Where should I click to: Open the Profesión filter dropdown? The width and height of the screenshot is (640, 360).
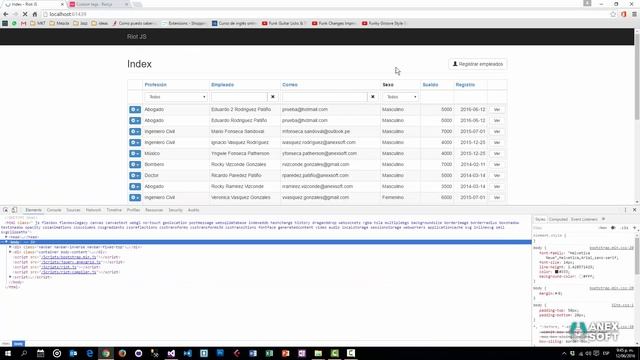click(x=176, y=97)
